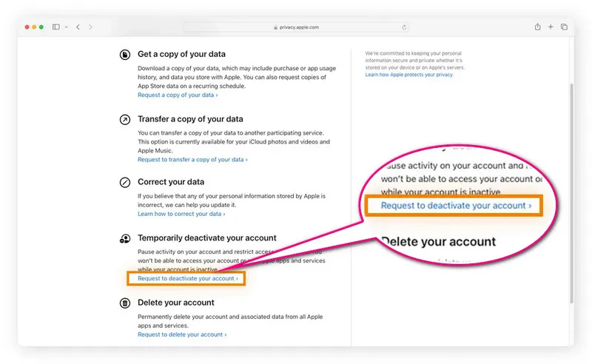
Task: Open the sidebar options dropdown arrow
Action: [66, 27]
